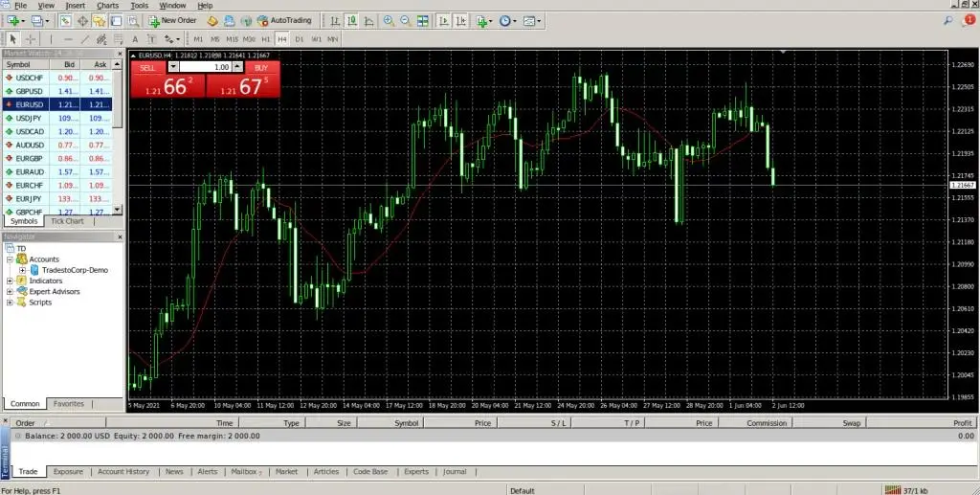
Task: Click the red BUY button
Action: [x=243, y=79]
